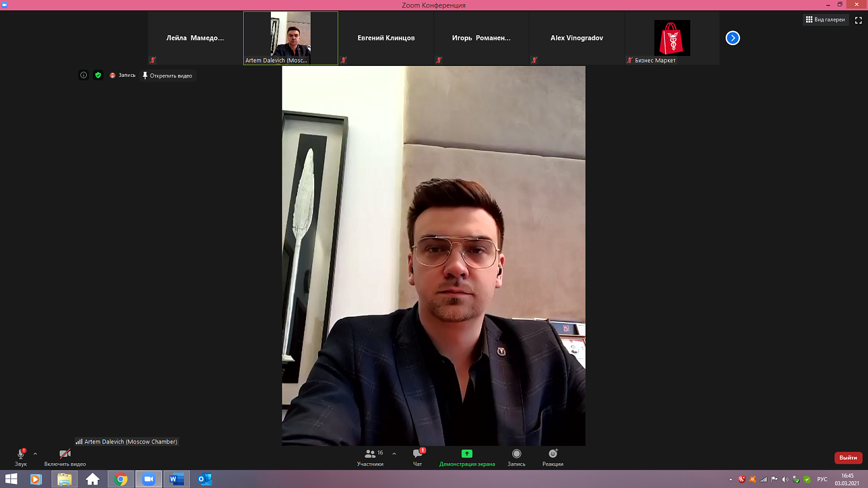
Task: Click the green encryption shield icon
Action: [x=98, y=75]
